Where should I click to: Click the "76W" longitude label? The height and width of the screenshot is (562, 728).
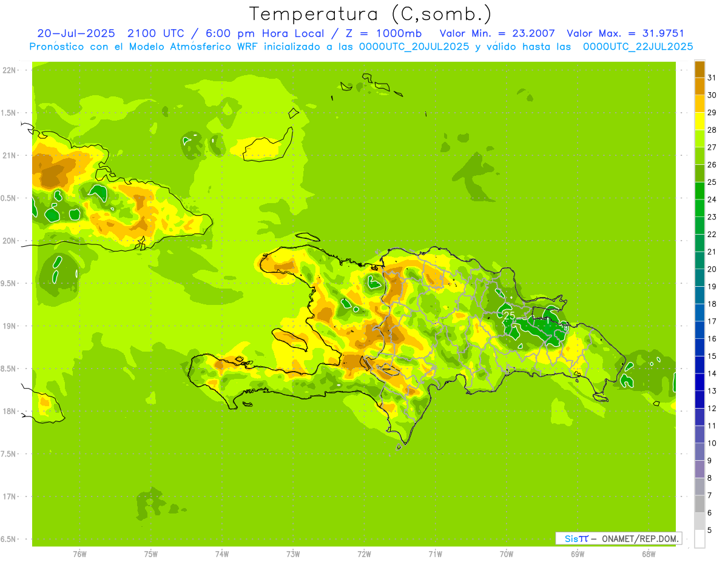pos(79,554)
